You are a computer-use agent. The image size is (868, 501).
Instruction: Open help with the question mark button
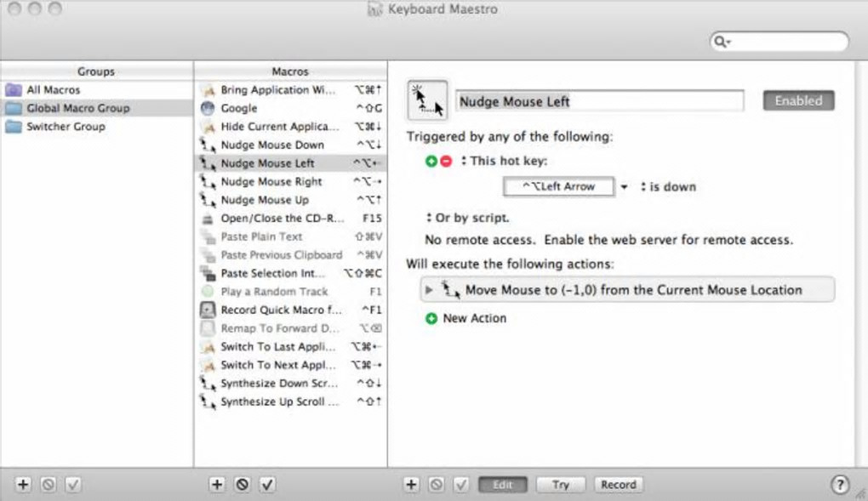839,484
